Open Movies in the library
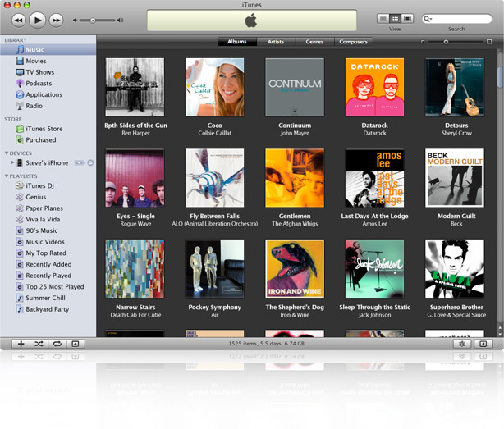The width and height of the screenshot is (504, 429). tap(48, 61)
